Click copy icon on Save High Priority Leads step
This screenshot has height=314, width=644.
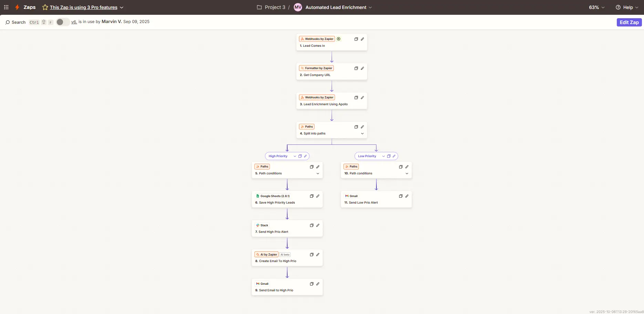pos(312,196)
